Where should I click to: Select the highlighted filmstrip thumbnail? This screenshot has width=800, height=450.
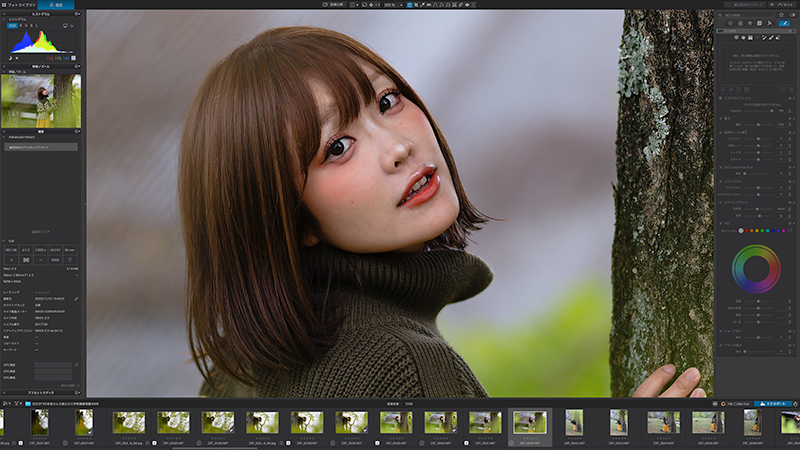530,422
